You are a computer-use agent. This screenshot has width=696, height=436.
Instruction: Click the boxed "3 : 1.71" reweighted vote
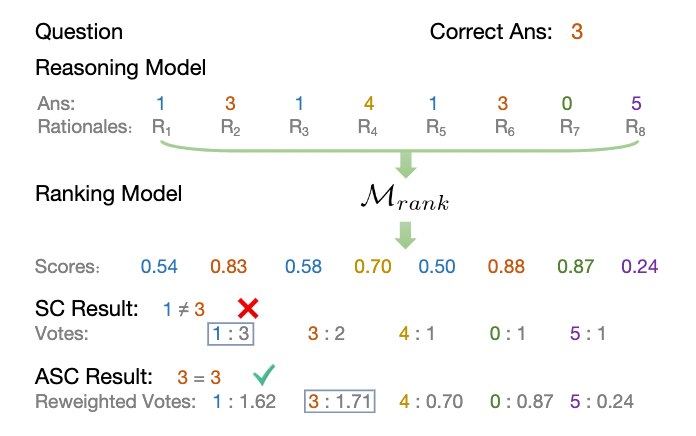coord(341,404)
